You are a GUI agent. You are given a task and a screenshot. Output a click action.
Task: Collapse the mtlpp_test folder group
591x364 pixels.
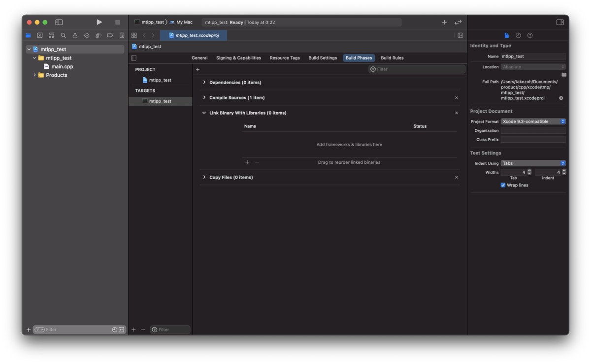34,58
